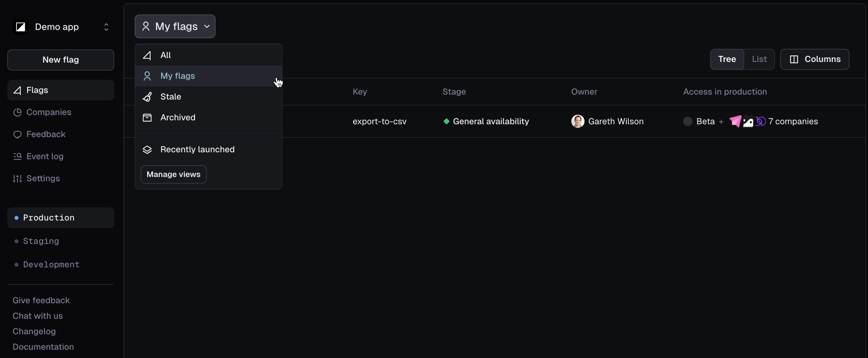868x358 pixels.
Task: Open the Changelog link
Action: click(x=34, y=331)
